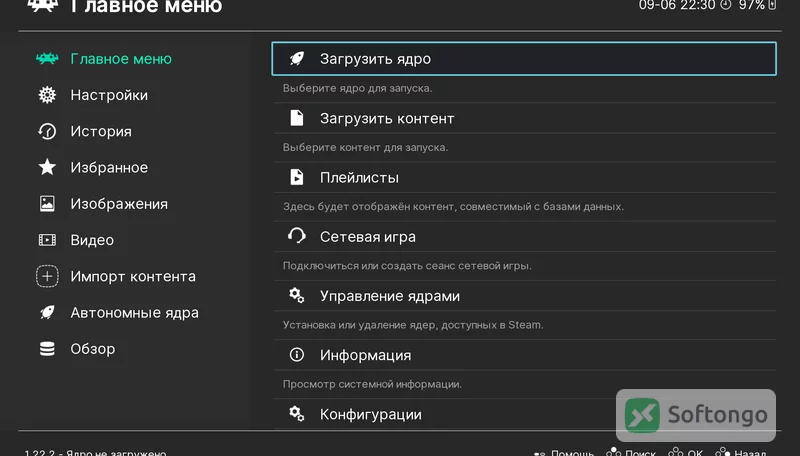Click the '1.22.2 - Ядро не загружено' status text
This screenshot has height=456, width=800.
click(x=95, y=452)
